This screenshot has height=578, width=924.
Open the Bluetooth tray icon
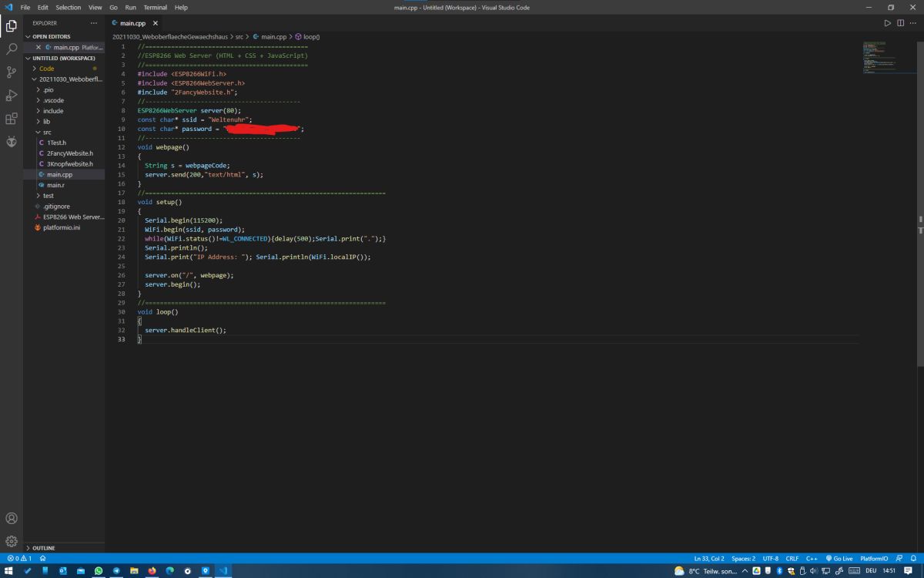[779, 571]
